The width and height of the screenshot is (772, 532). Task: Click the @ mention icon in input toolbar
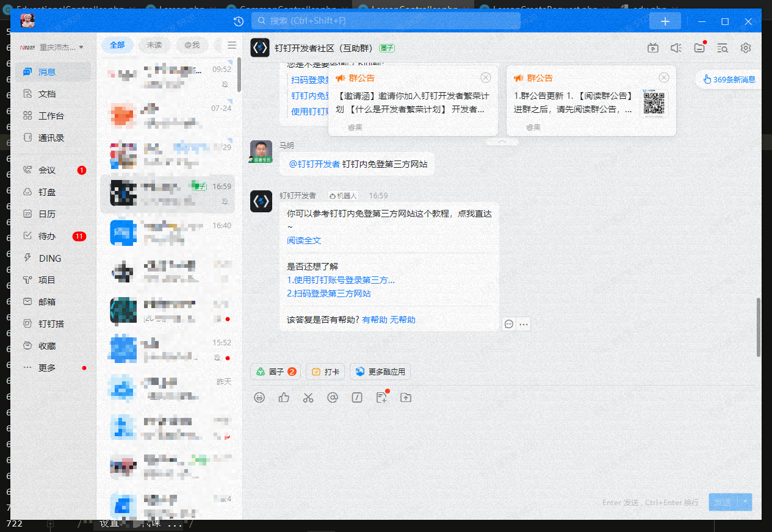pos(333,398)
